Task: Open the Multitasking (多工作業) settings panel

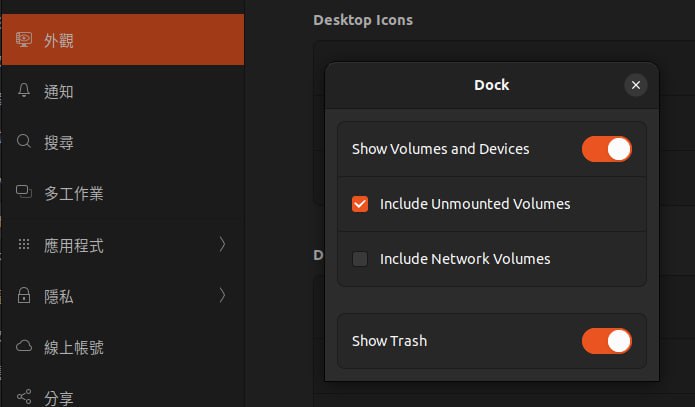Action: [74, 194]
